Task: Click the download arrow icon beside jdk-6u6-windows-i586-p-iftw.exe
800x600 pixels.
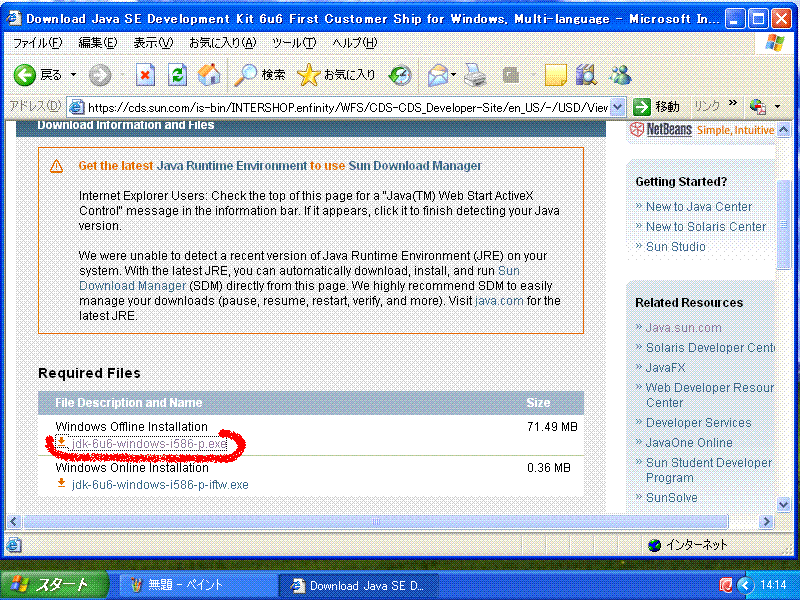Action: [x=61, y=483]
